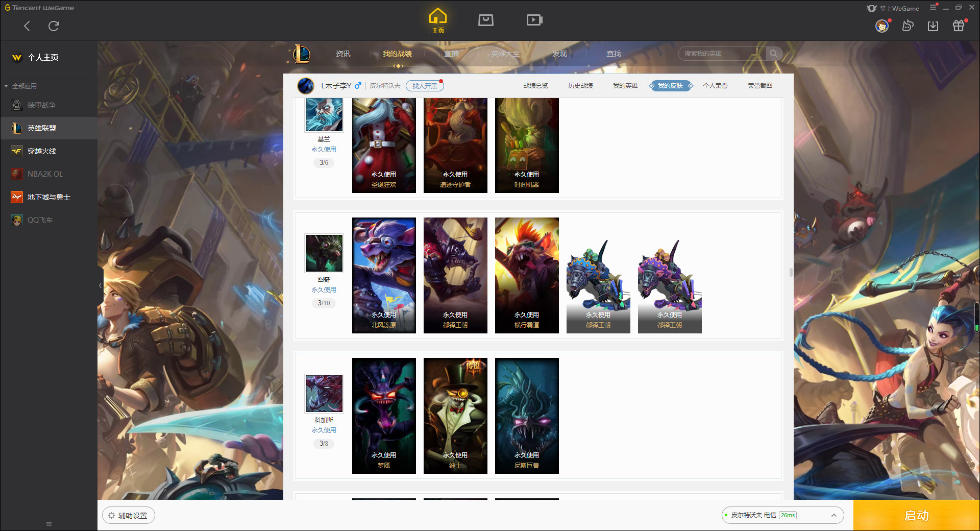
Task: Open the 掌上WeGame mobile link
Action: click(893, 8)
